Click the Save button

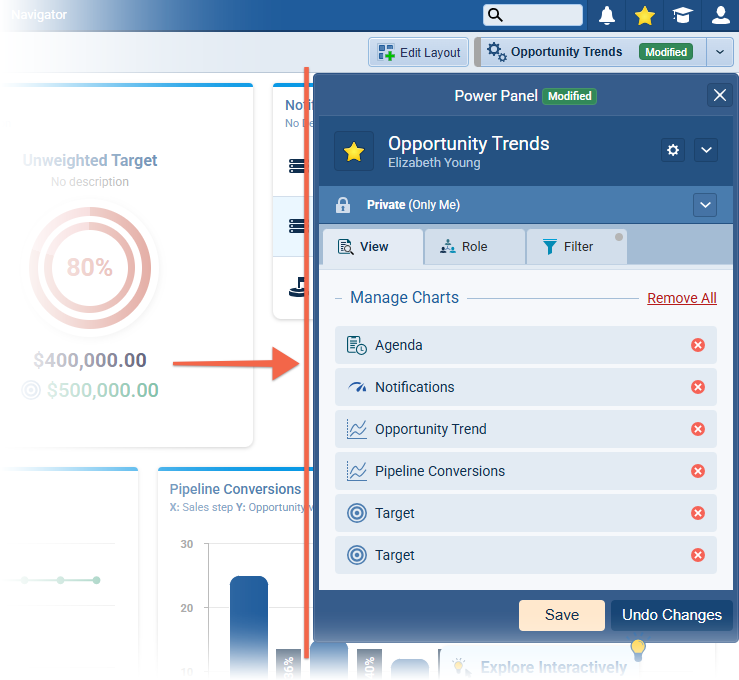(x=561, y=615)
